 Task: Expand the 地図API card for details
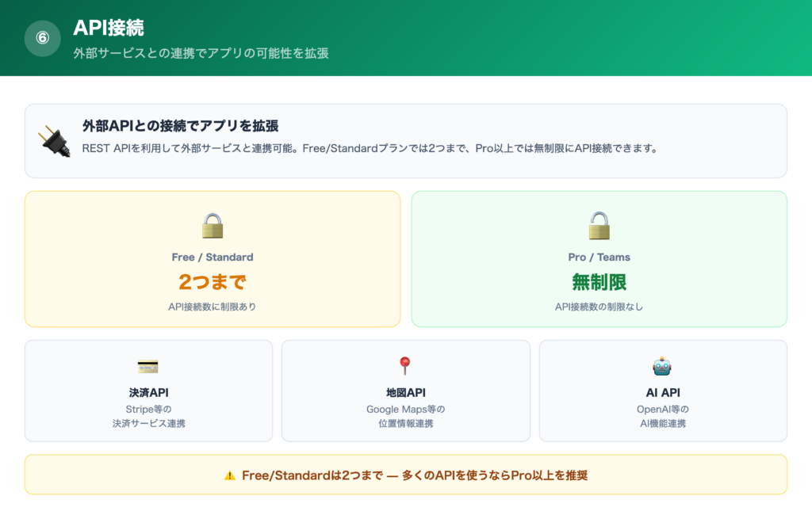(405, 391)
